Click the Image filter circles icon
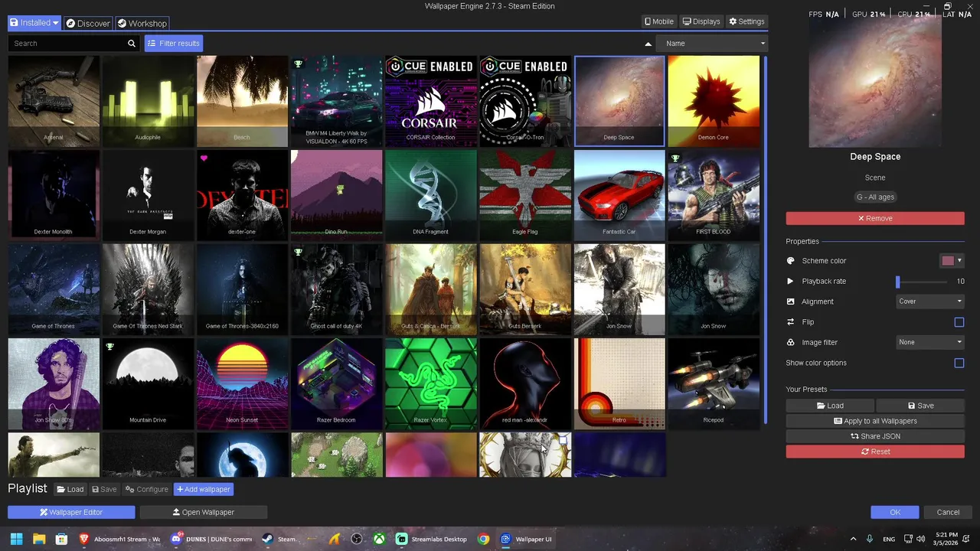This screenshot has width=980, height=551. (x=791, y=342)
